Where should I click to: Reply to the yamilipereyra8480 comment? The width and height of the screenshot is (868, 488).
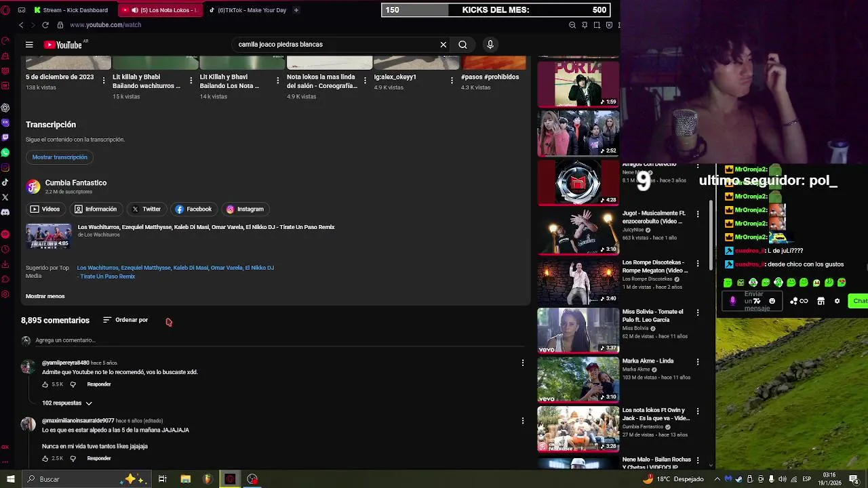tap(99, 384)
